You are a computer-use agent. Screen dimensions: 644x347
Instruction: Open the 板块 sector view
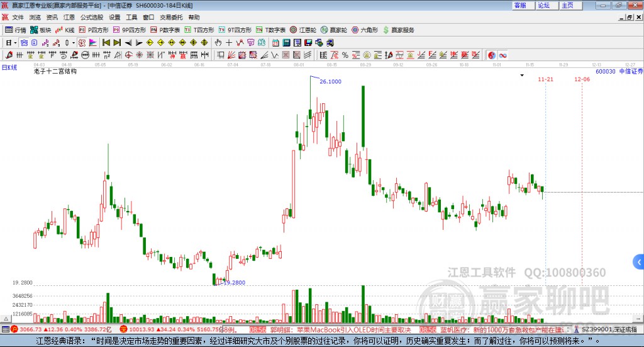40,30
